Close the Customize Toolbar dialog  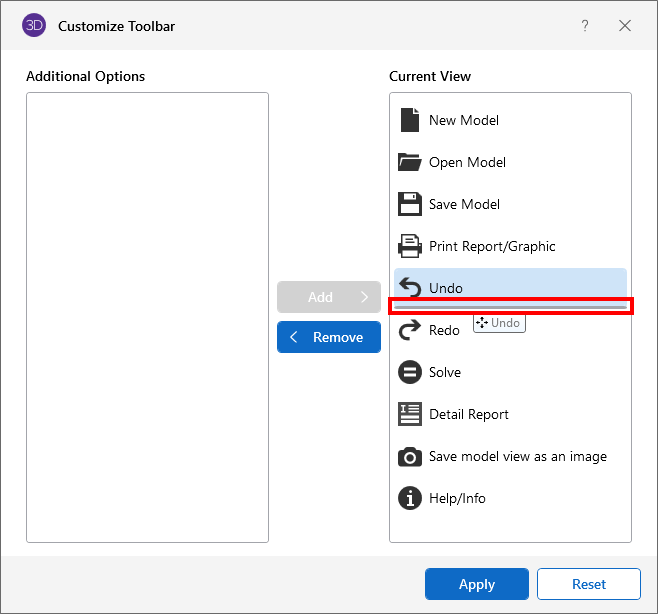coord(625,26)
